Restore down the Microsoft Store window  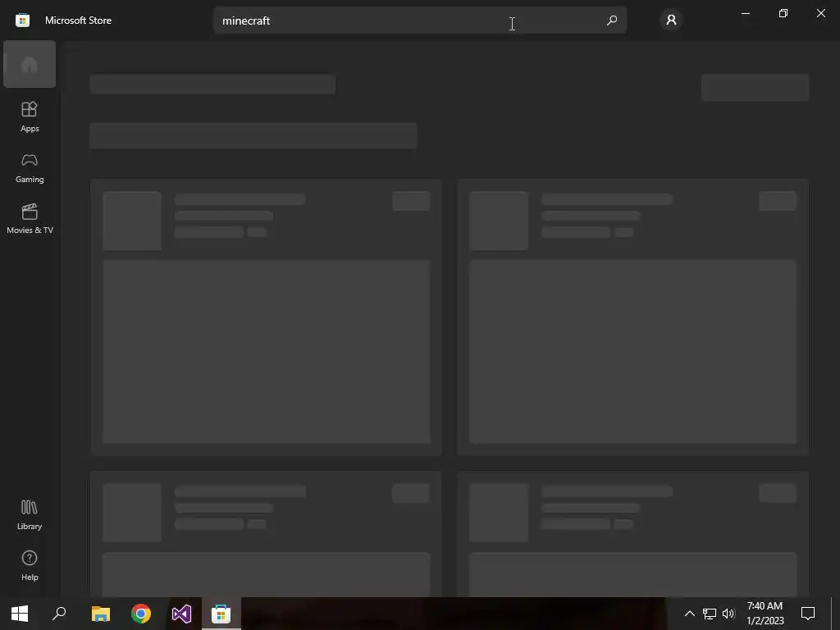(783, 13)
